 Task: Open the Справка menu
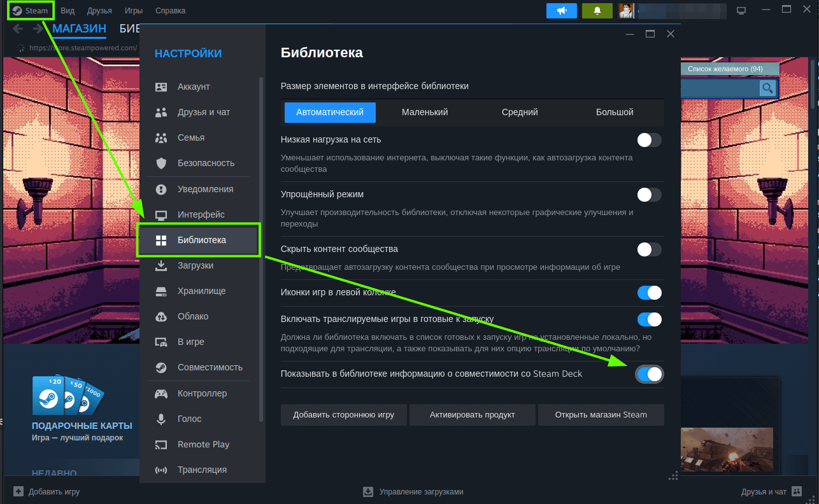(x=171, y=11)
